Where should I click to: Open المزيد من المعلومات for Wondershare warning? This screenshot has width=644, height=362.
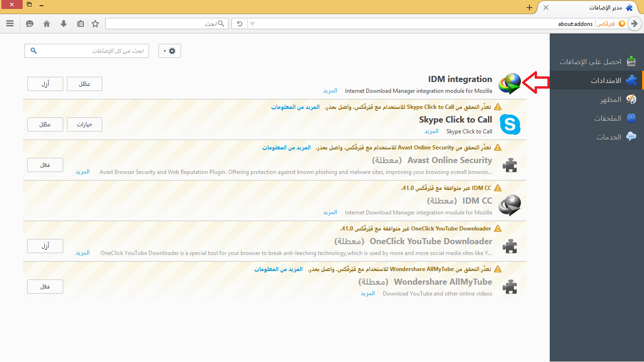(279, 269)
